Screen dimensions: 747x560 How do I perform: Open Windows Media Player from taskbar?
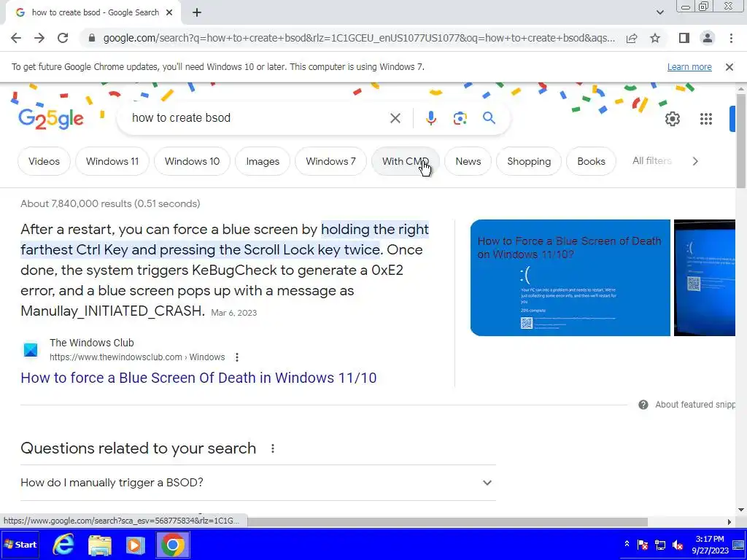136,545
